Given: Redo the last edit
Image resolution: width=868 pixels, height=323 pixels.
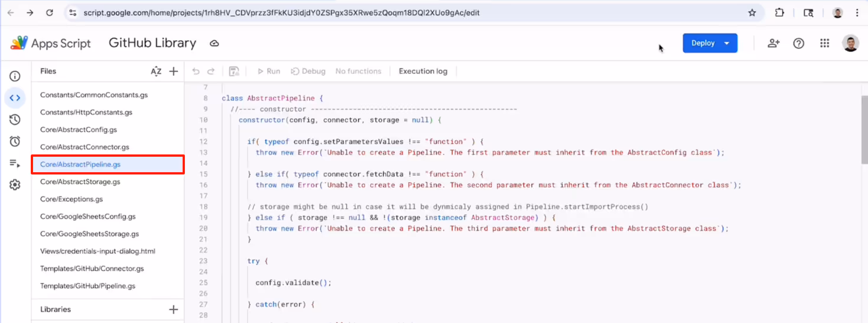Looking at the screenshot, I should point(211,71).
